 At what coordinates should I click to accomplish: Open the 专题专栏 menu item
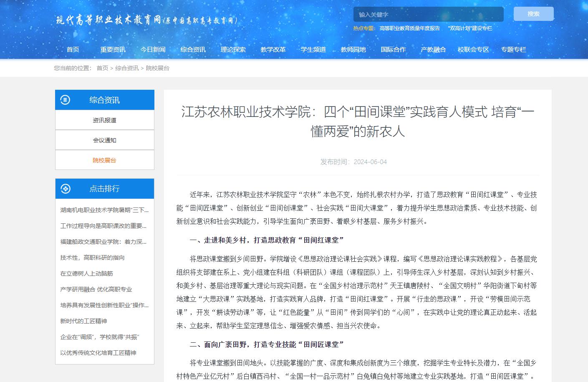513,49
